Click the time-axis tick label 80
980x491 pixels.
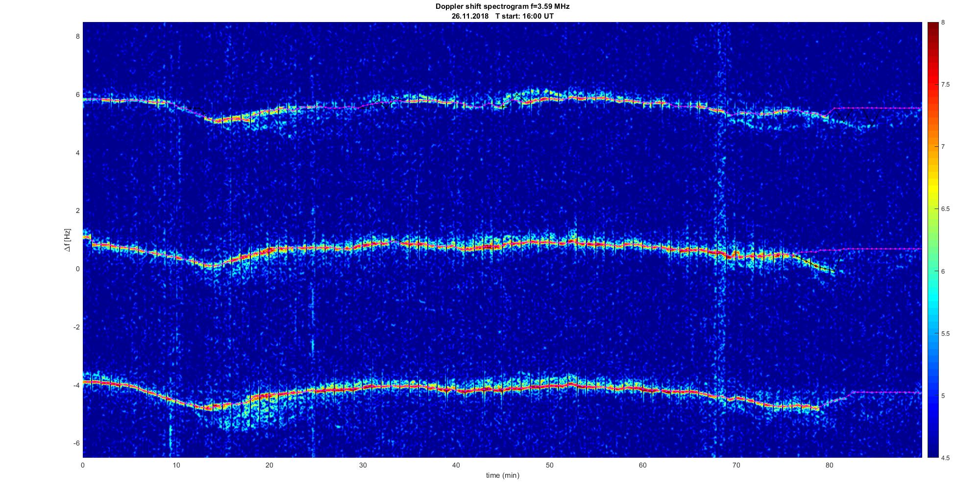(x=829, y=465)
